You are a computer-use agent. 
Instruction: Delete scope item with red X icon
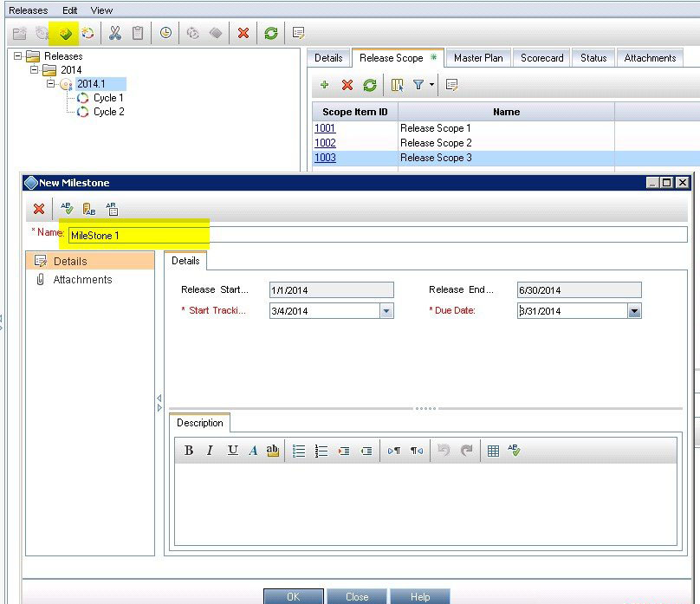347,85
